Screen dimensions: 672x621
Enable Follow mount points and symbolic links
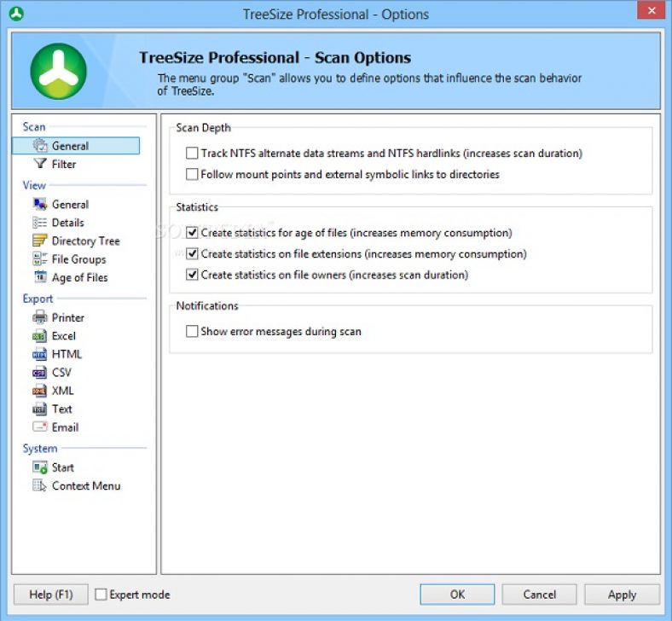[x=192, y=174]
